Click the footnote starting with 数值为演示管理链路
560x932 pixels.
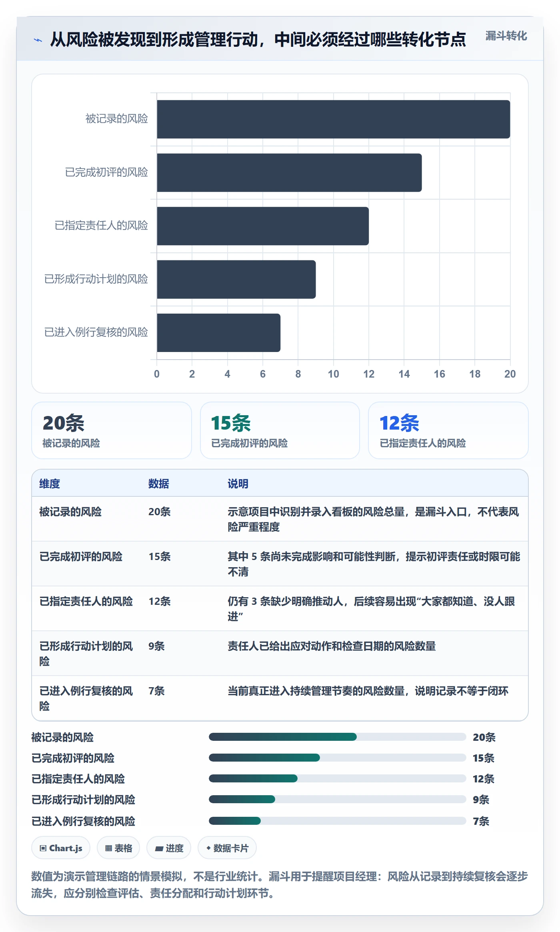(x=280, y=885)
